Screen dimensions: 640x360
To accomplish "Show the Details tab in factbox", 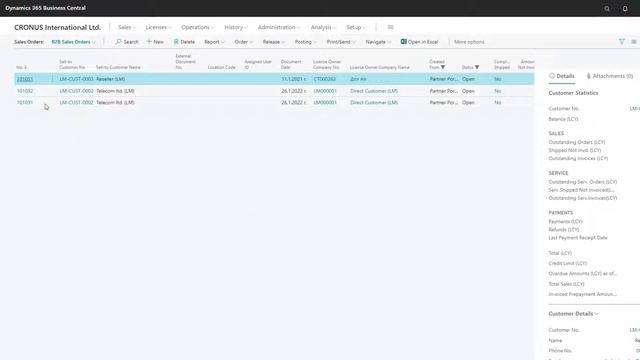I will [x=562, y=76].
